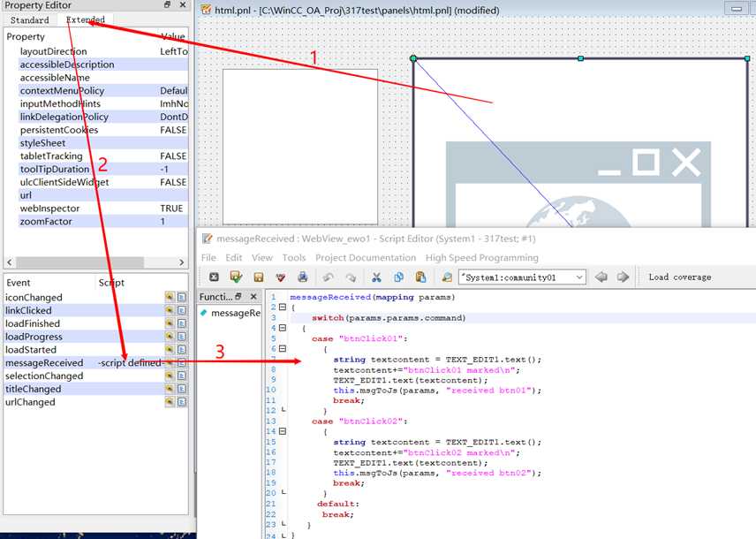Open script edit icon for loadStarted event

pyautogui.click(x=182, y=349)
